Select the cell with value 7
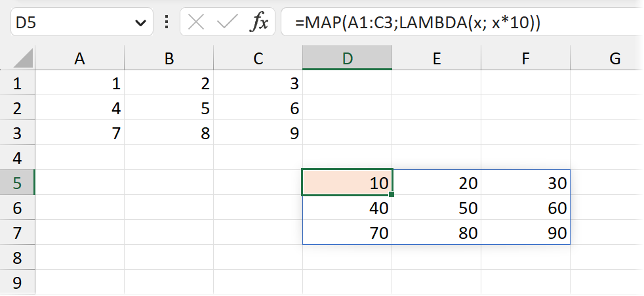The width and height of the screenshot is (644, 296). [x=80, y=133]
